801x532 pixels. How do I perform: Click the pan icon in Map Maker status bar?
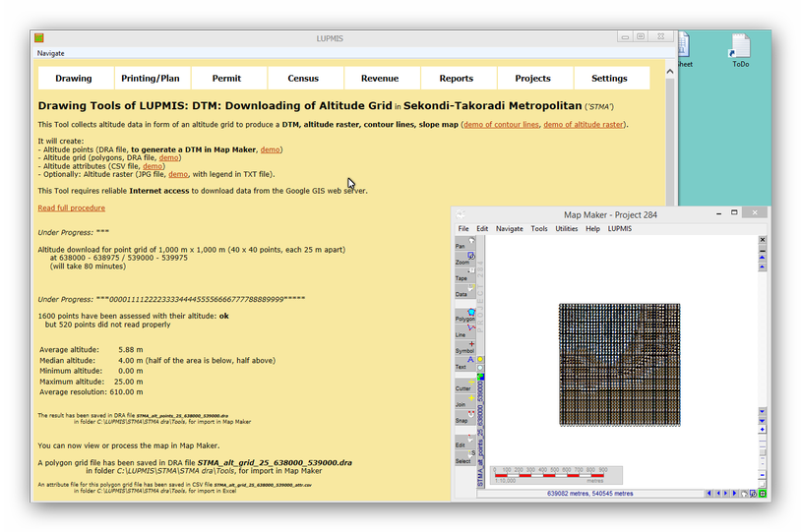point(744,494)
